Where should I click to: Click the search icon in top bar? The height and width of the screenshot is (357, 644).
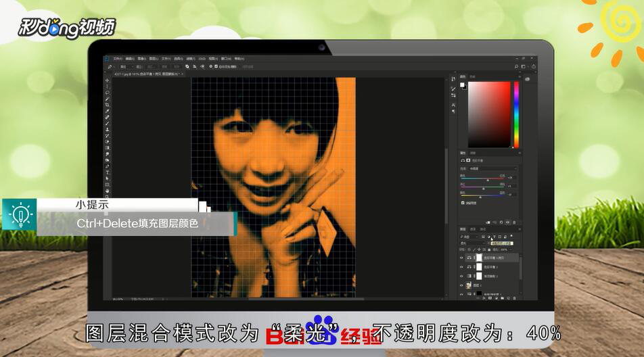point(516,66)
